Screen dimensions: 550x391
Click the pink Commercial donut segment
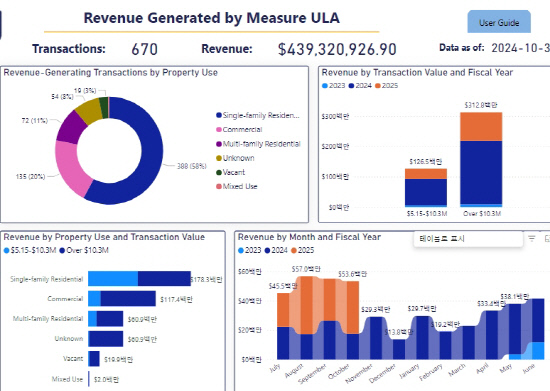coord(72,168)
